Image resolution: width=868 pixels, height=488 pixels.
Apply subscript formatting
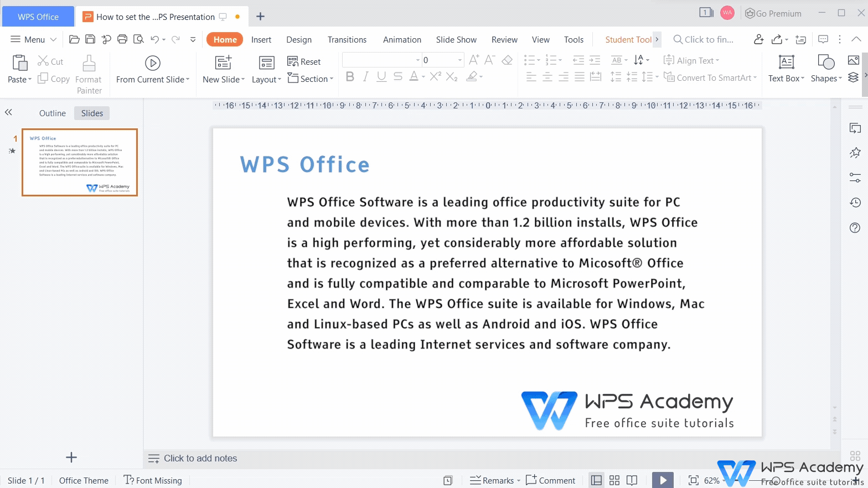[452, 76]
